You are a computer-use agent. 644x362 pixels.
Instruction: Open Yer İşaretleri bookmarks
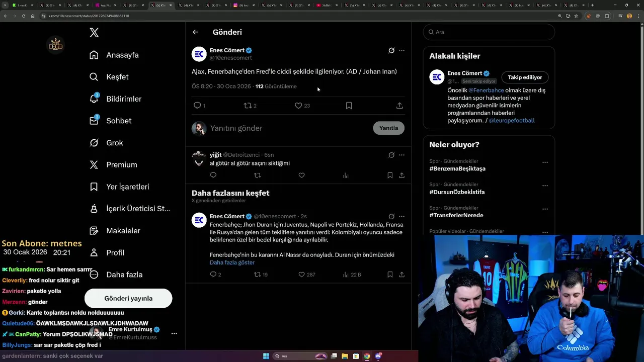[119, 187]
